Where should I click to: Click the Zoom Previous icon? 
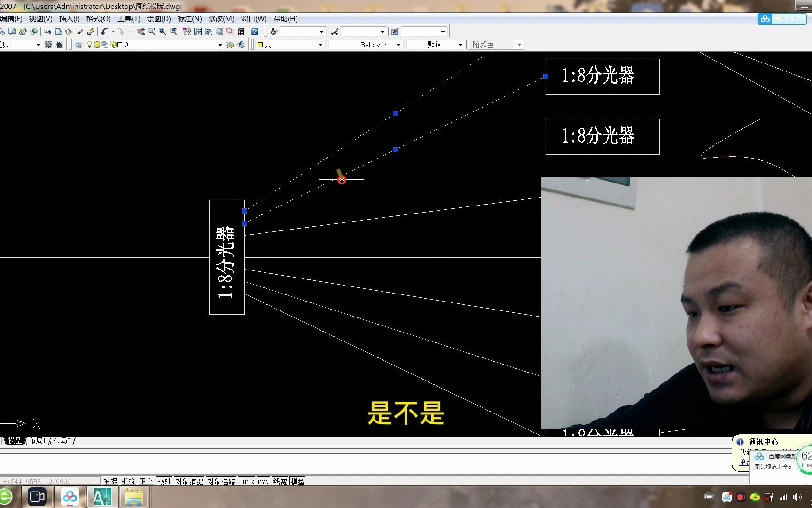(x=173, y=32)
